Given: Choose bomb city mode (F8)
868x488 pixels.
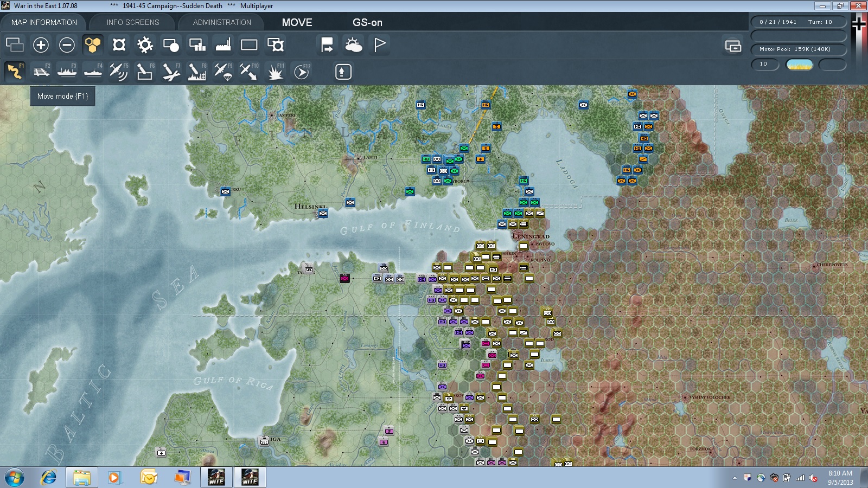Looking at the screenshot, I should pyautogui.click(x=197, y=72).
